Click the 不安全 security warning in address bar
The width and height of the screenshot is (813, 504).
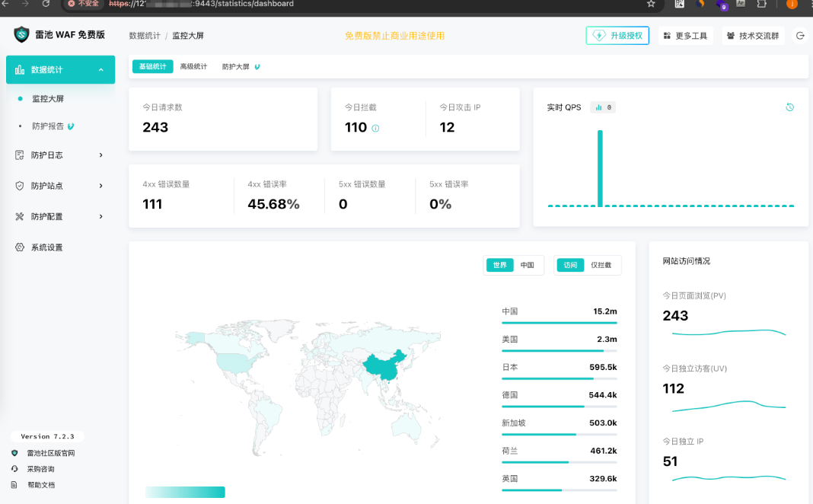click(x=83, y=4)
